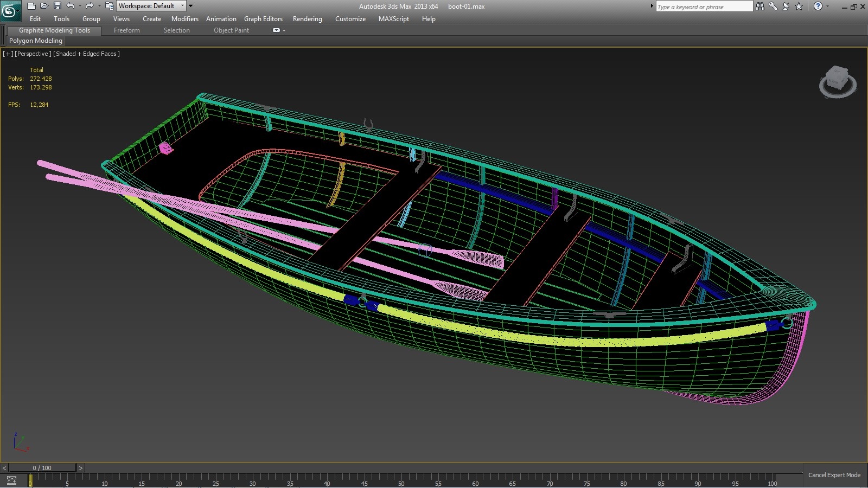Expand InfoCenter search field arrow
The image size is (868, 488).
click(652, 6)
